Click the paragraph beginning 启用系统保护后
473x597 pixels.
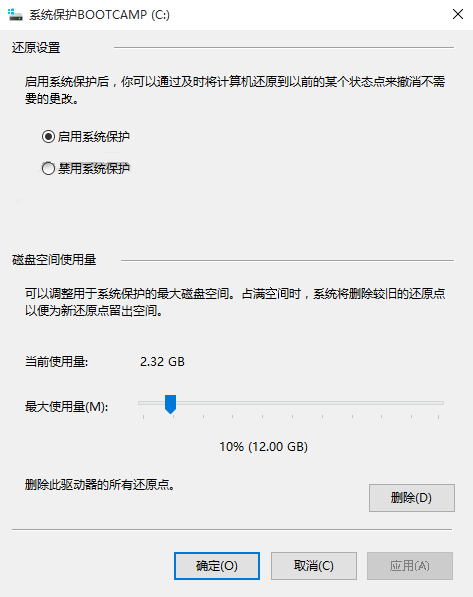235,90
